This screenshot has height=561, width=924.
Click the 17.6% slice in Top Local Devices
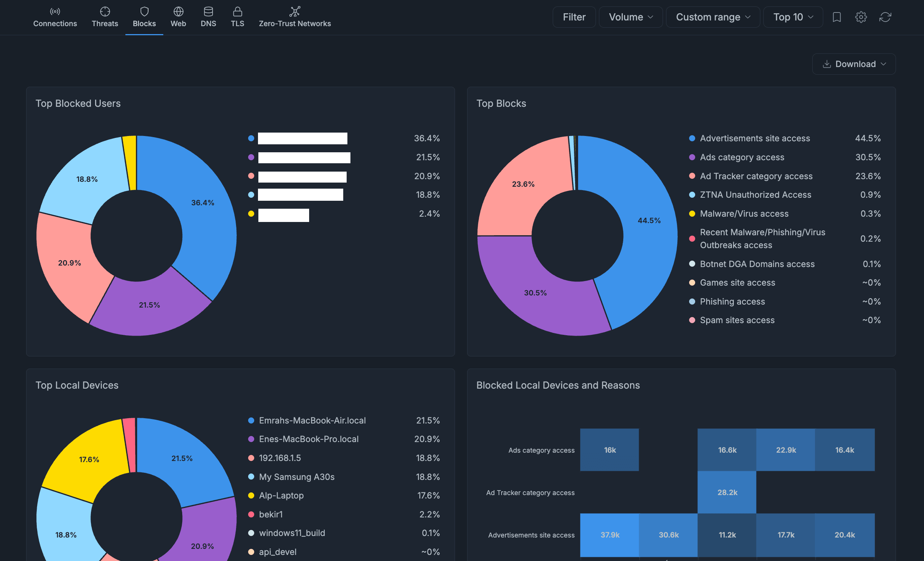coord(89,459)
